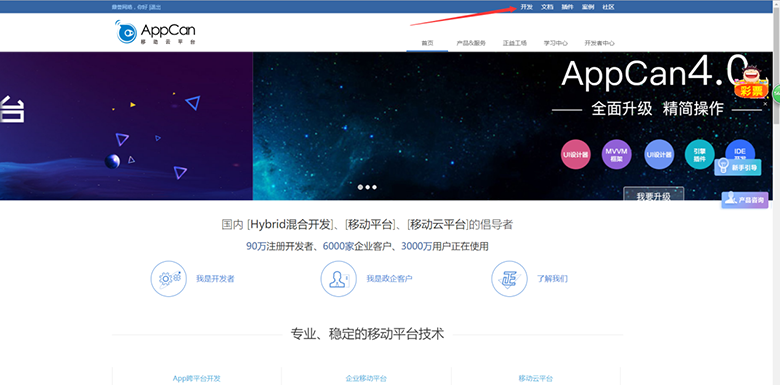This screenshot has width=780, height=385.
Task: Go to first carousel slide dot
Action: (x=360, y=188)
